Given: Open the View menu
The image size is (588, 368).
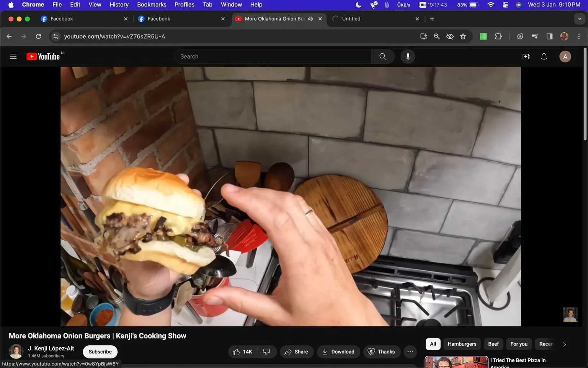Looking at the screenshot, I should (x=95, y=5).
